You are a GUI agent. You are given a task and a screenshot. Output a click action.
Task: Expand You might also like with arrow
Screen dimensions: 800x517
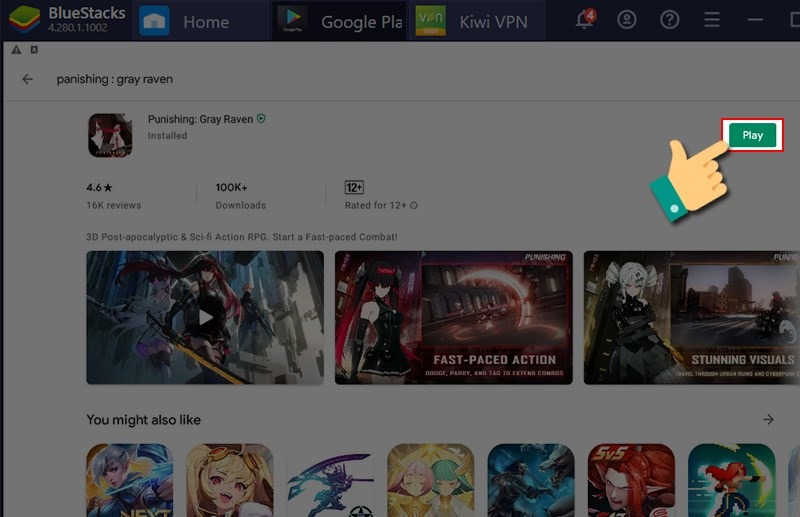768,420
